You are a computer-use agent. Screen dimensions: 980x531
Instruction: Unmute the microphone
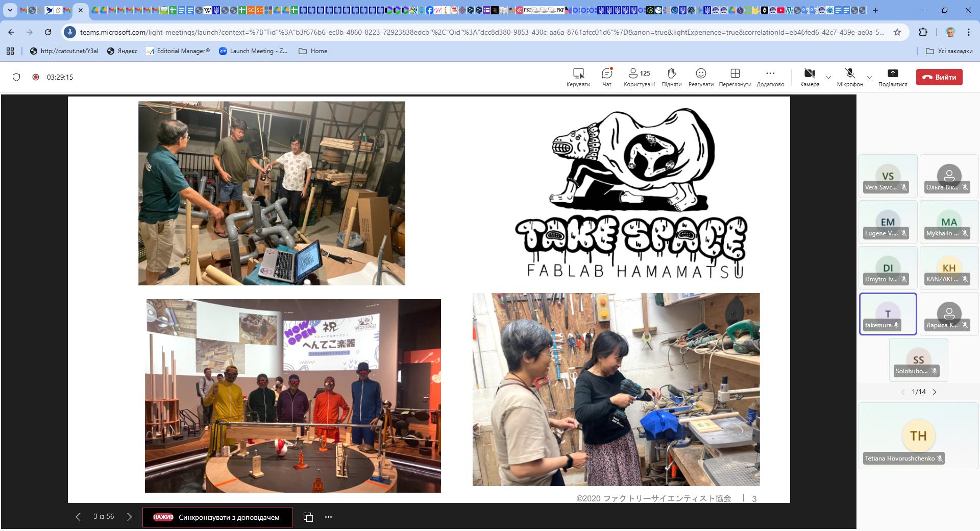pyautogui.click(x=849, y=77)
